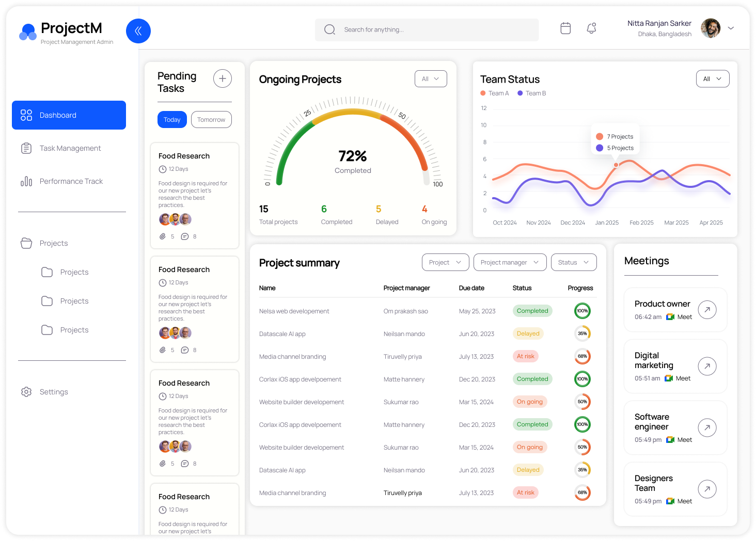Click the 100% progress ring for Corlax iOS app
The width and height of the screenshot is (756, 541).
click(x=582, y=379)
